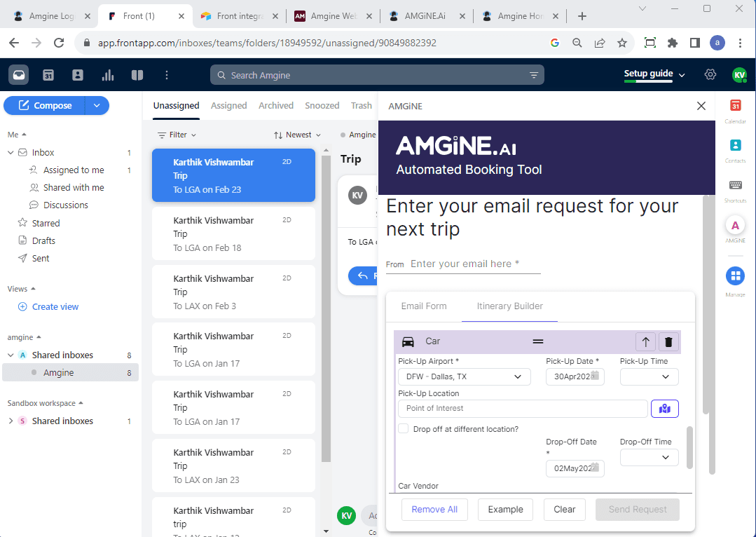756x537 pixels.
Task: Open the Trip To LAX on Feb 3 conversation
Action: [x=233, y=292]
